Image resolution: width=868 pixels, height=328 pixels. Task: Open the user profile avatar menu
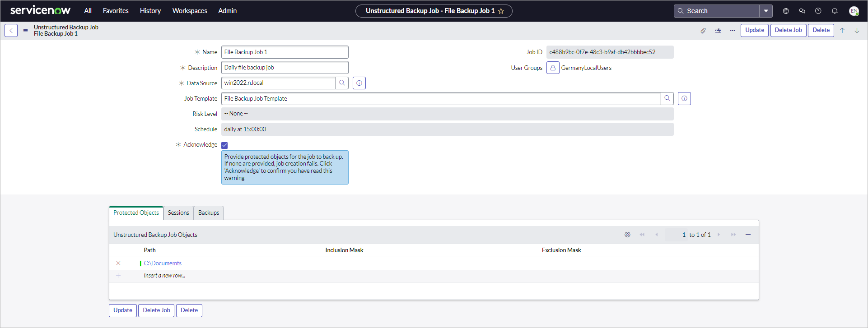854,11
